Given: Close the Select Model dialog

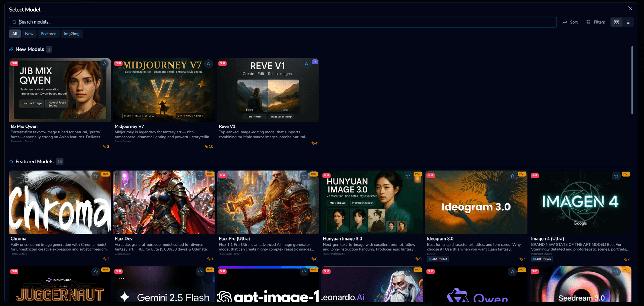Looking at the screenshot, I should (630, 9).
